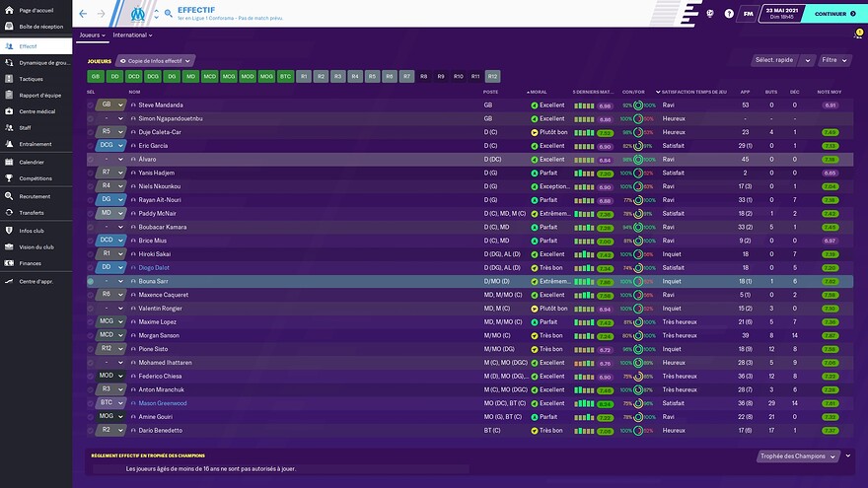
Task: Open Centre médical from sidebar
Action: 36,111
